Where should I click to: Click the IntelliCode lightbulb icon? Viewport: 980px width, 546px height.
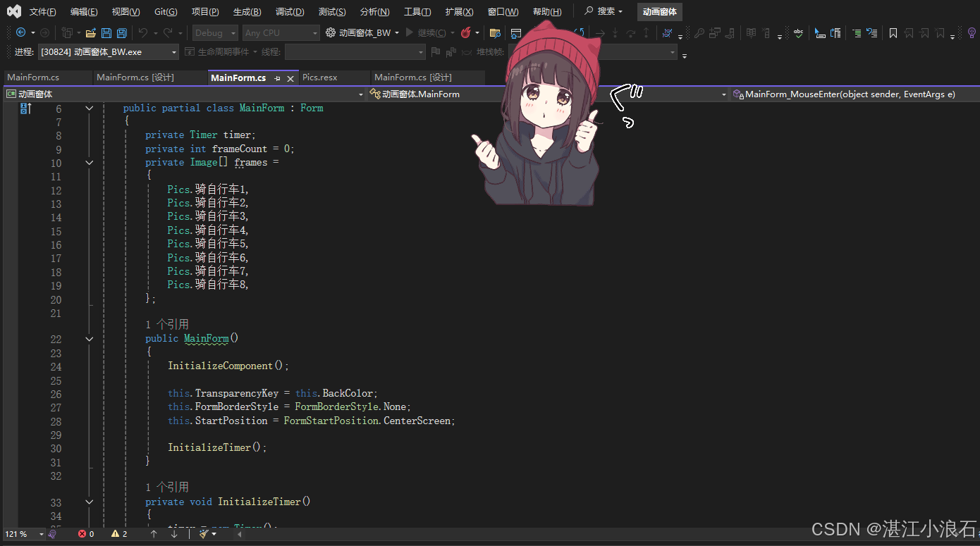pyautogui.click(x=971, y=32)
